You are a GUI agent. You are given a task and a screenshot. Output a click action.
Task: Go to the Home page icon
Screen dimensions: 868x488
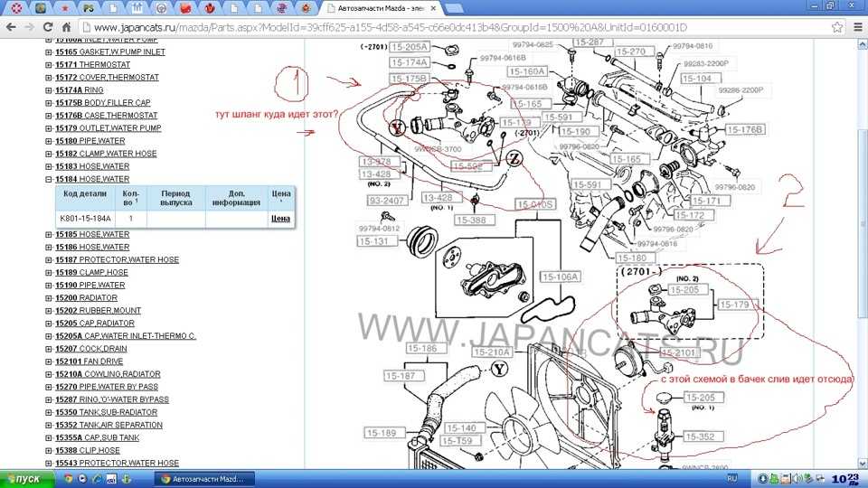pyautogui.click(x=66, y=27)
